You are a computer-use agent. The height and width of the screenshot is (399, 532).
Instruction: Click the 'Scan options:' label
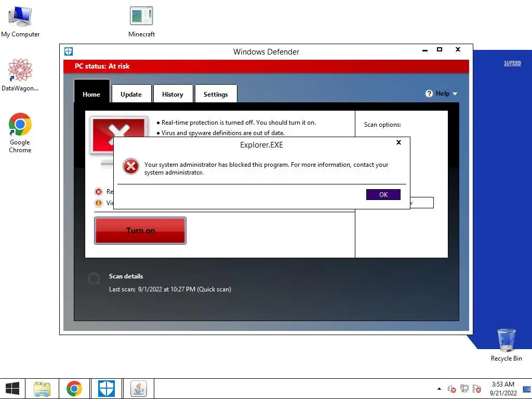[382, 125]
